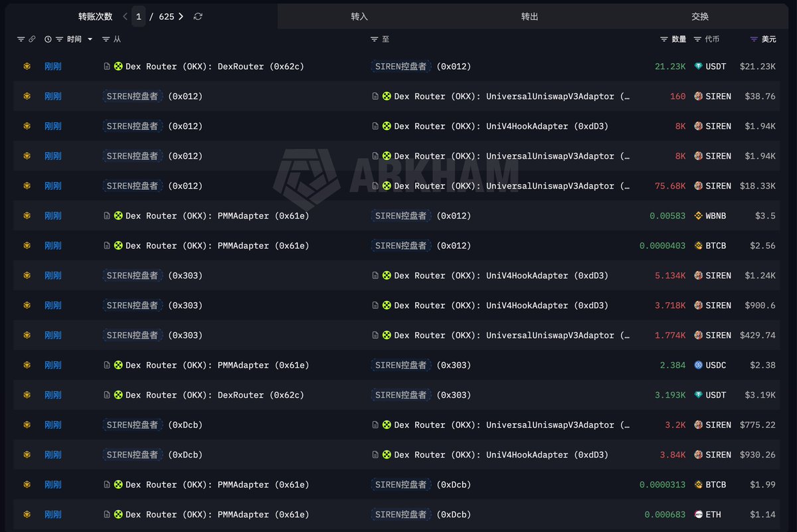The image size is (797, 532).
Task: Click chain icon on the WBNB row
Action: [x=27, y=216]
